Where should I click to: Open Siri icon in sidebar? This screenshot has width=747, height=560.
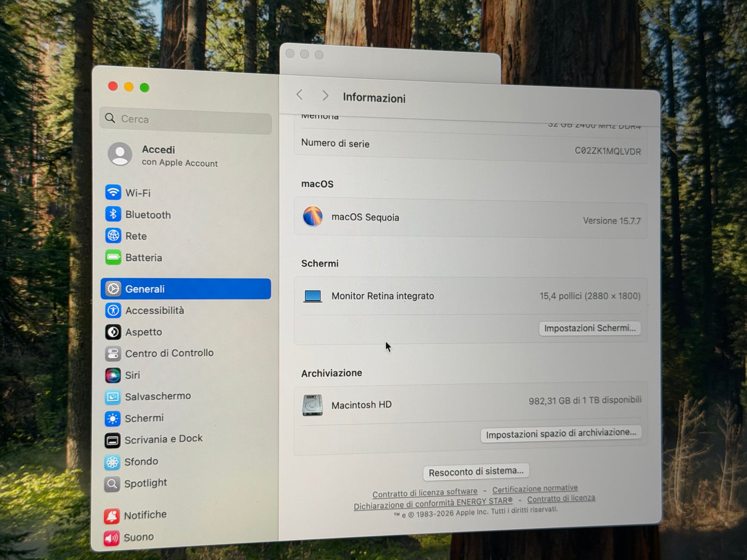(x=113, y=375)
